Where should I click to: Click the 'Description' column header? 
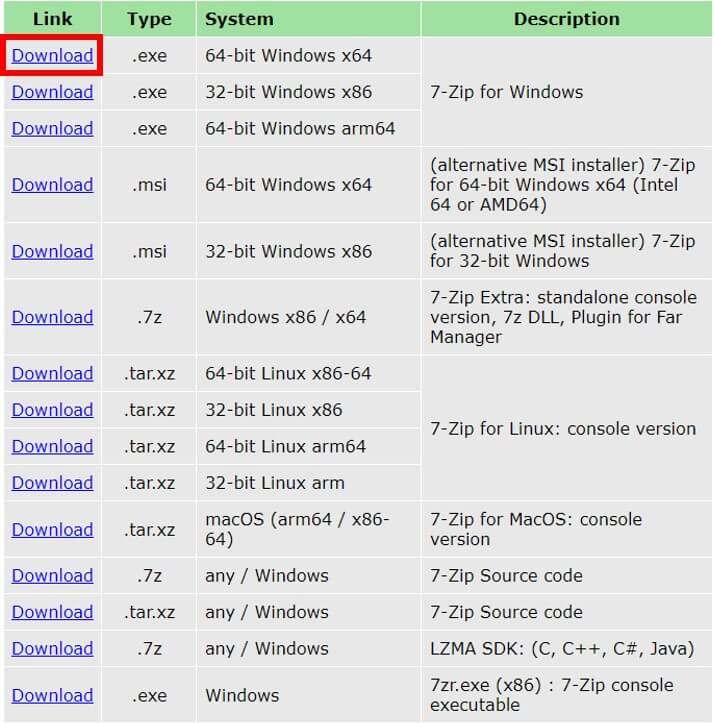[567, 19]
